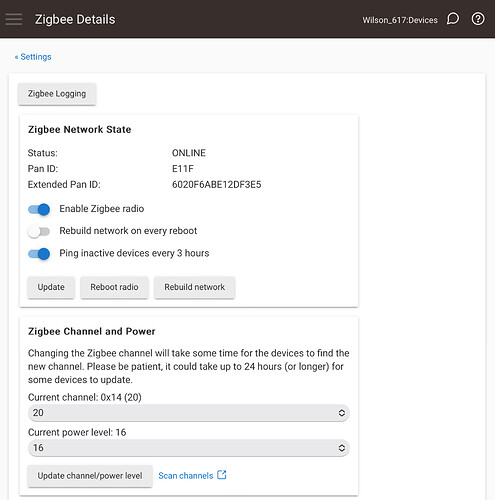Viewport: 495px width, 500px height.
Task: Click the Rebuild network button
Action: point(195,287)
